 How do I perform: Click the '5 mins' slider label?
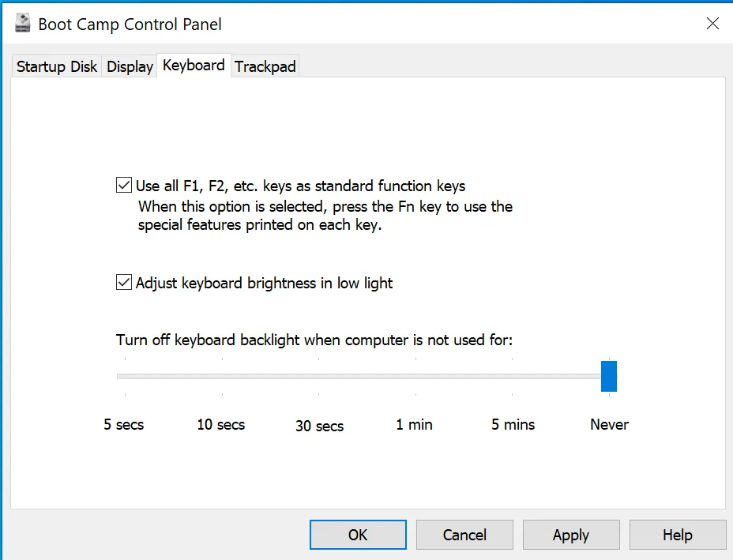point(513,425)
